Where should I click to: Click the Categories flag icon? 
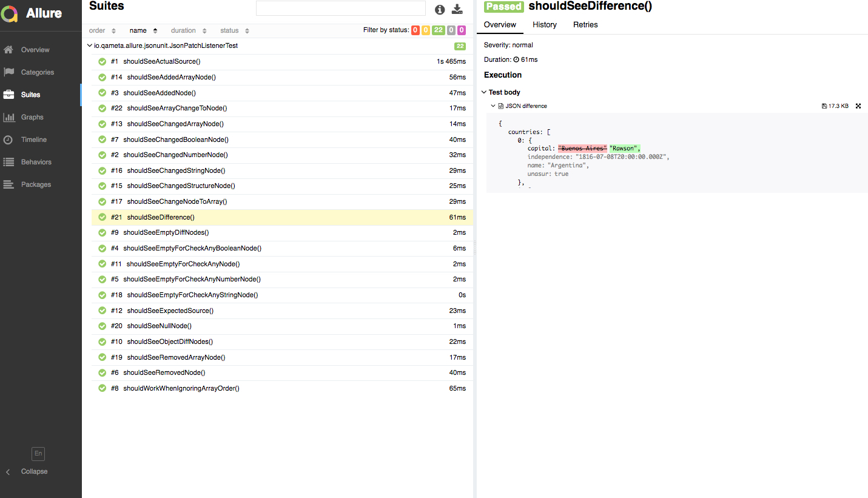(8, 72)
